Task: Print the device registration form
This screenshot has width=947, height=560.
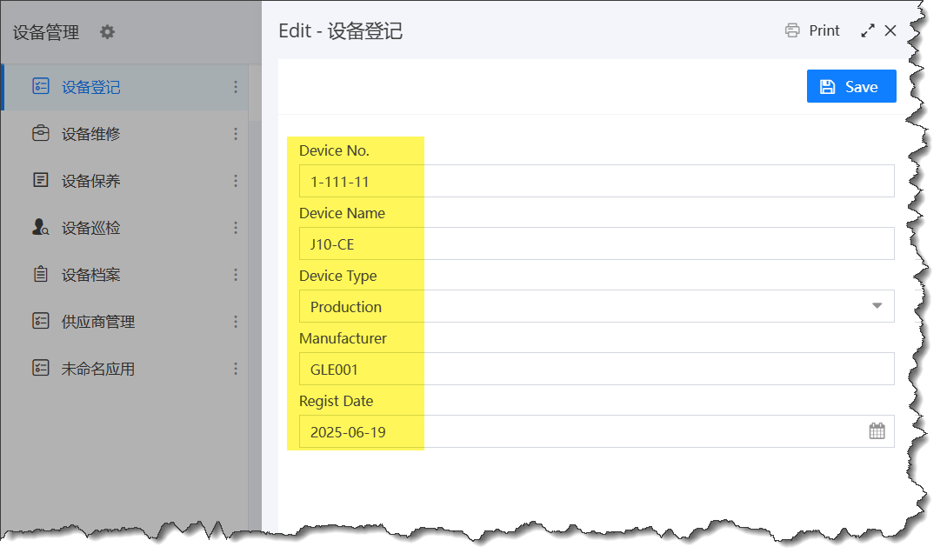Action: 812,30
